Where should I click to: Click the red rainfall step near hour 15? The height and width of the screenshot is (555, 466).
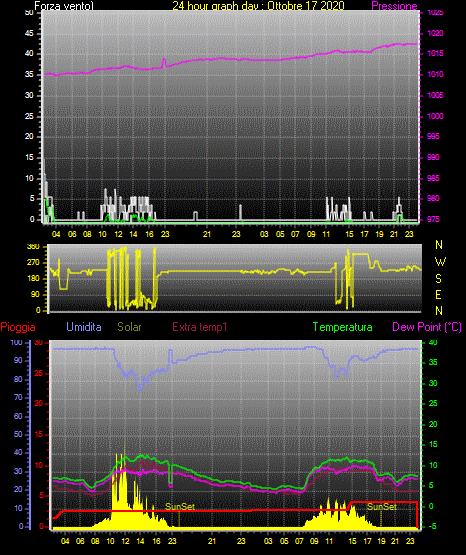[350, 506]
